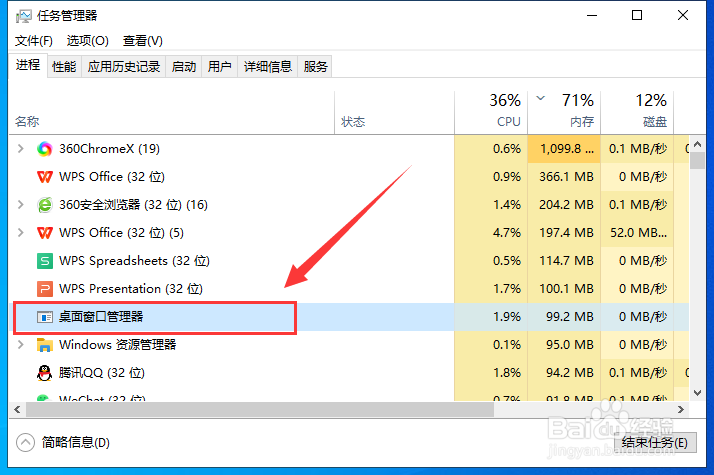Switch to the 详细信息 tab
714x475 pixels.
pos(267,67)
